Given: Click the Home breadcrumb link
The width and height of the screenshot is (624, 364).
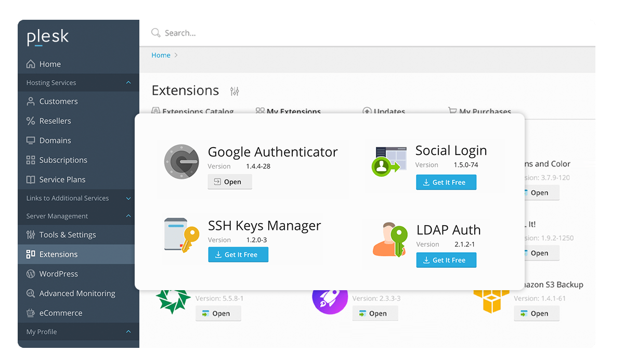Looking at the screenshot, I should (x=161, y=55).
